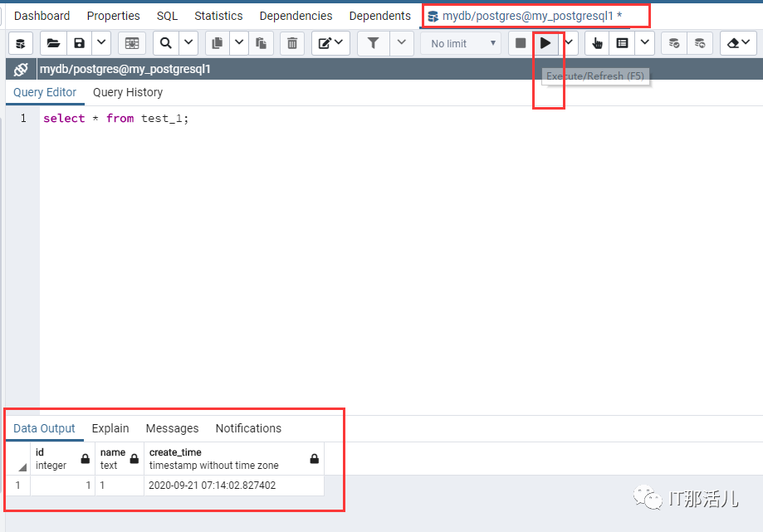The image size is (763, 532).
Task: Expand the Execute options dropdown arrow
Action: pyautogui.click(x=570, y=43)
